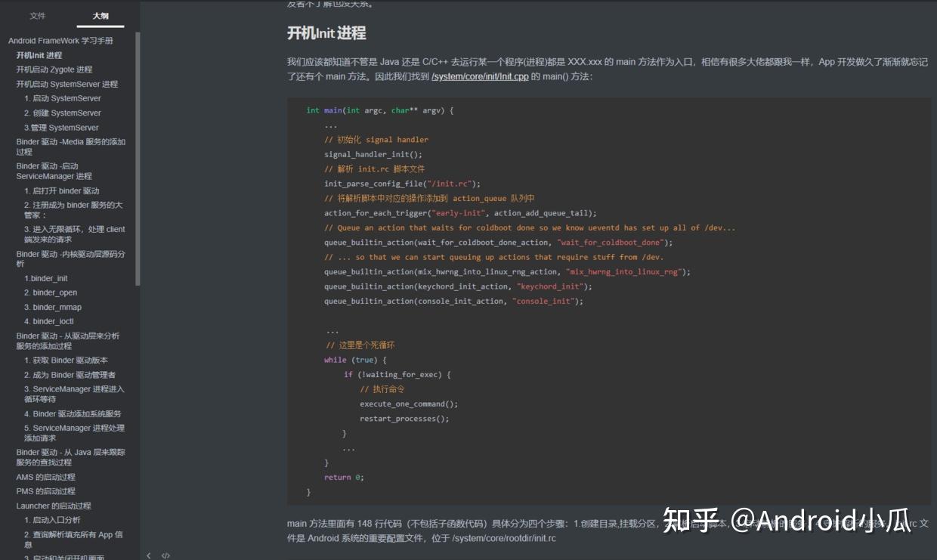Screen dimensions: 937x560
Task: Select AMS 的启动过程 in the outline
Action: coord(45,476)
